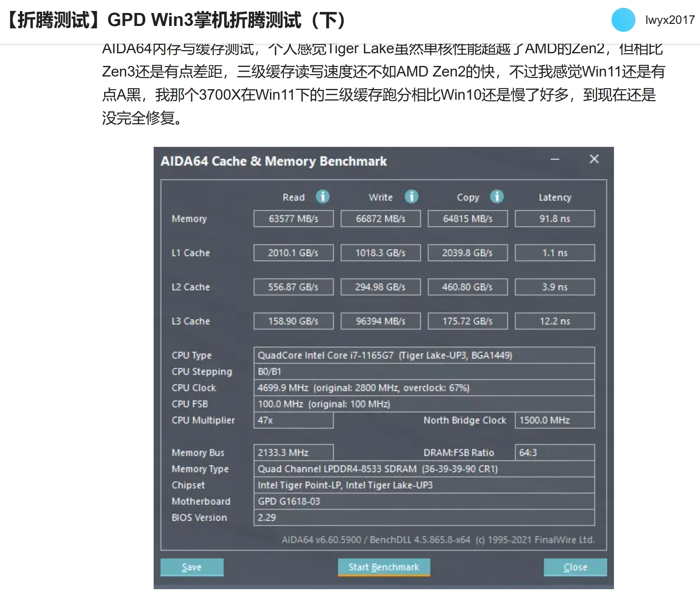Screen dimensions: 700x596
Task: Select the L1 Cache Read value 2010.1 GB/s
Action: (294, 253)
